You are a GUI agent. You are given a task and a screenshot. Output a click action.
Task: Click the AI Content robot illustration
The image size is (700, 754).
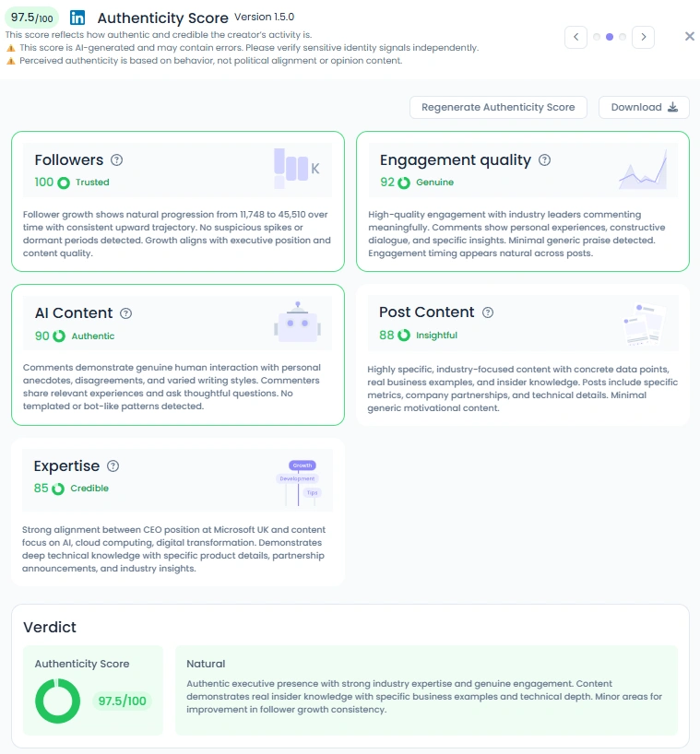point(297,322)
